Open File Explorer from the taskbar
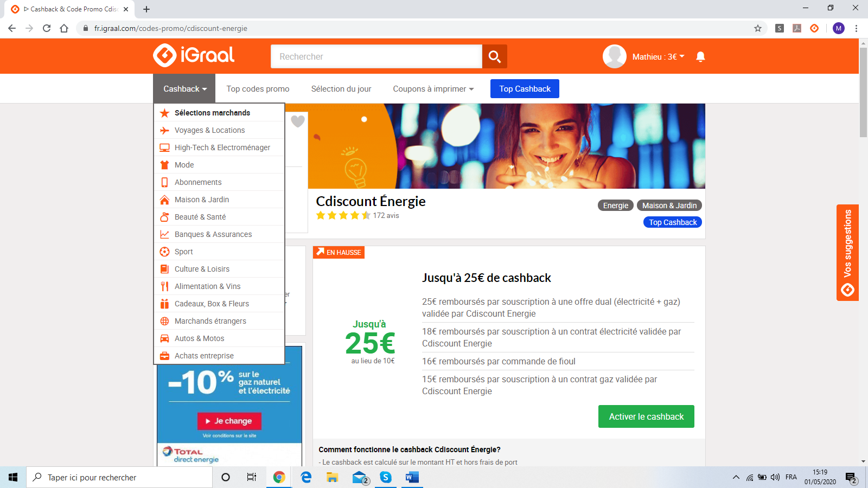Screen dimensions: 868x488 pos(333,477)
